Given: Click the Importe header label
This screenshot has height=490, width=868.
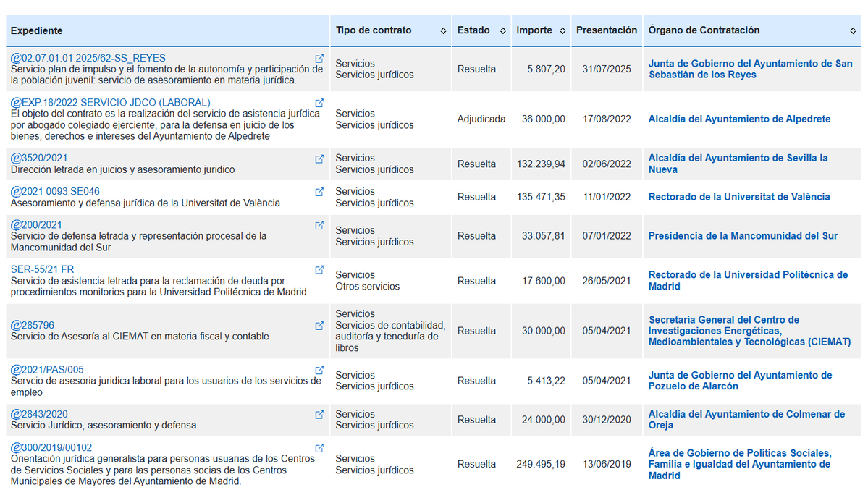Looking at the screenshot, I should 534,30.
